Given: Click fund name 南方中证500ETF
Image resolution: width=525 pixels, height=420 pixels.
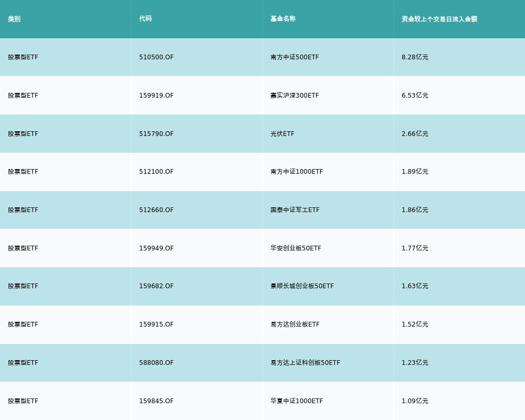Looking at the screenshot, I should [x=295, y=57].
